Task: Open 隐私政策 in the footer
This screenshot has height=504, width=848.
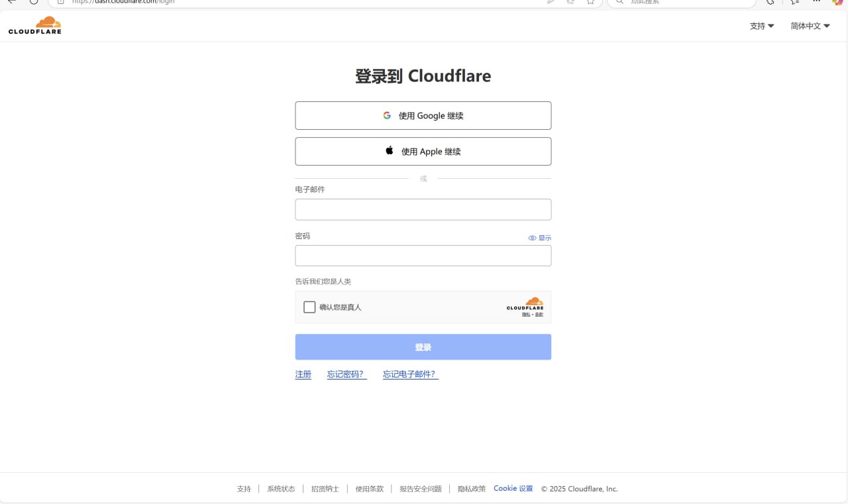Action: [x=471, y=489]
